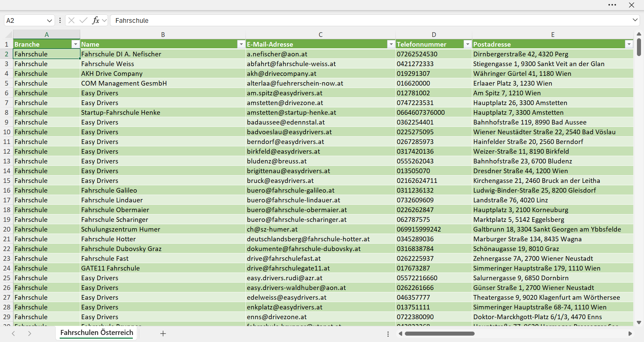Click the Insert Function fx icon

pos(96,20)
